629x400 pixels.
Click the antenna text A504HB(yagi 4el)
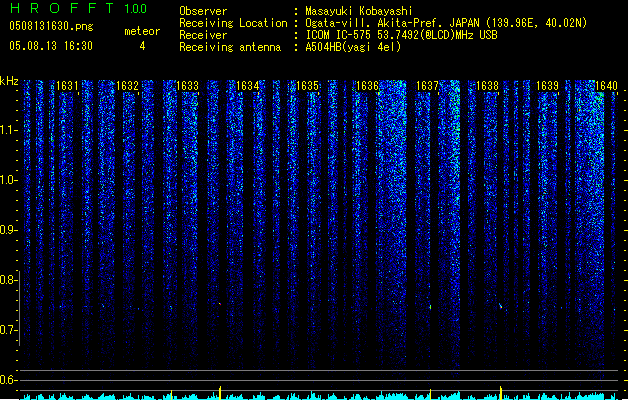[353, 47]
